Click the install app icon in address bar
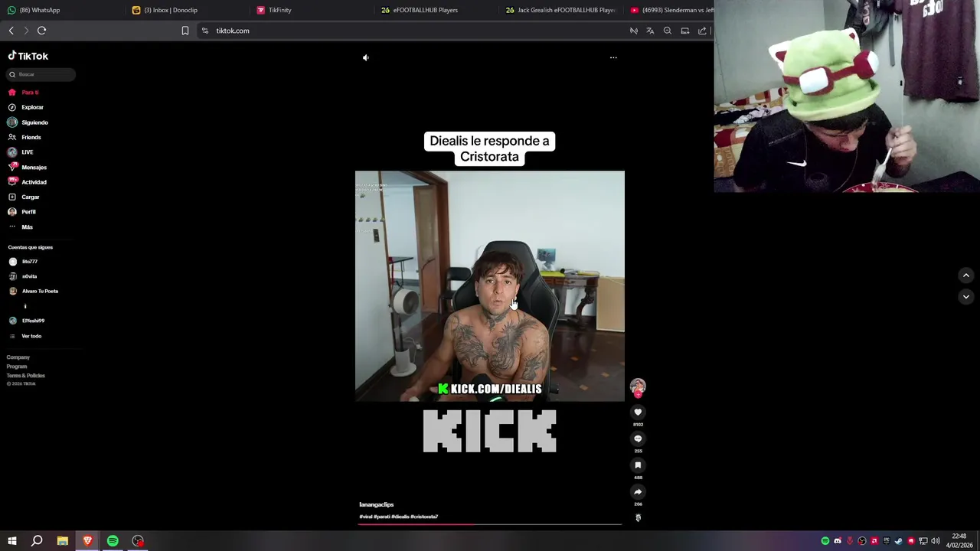The width and height of the screenshot is (980, 551). [685, 31]
